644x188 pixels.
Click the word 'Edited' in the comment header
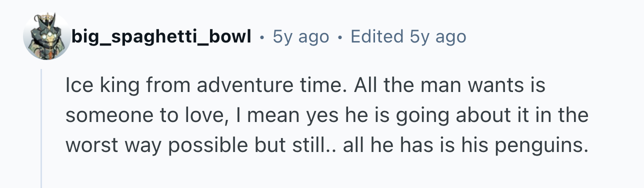tap(377, 36)
